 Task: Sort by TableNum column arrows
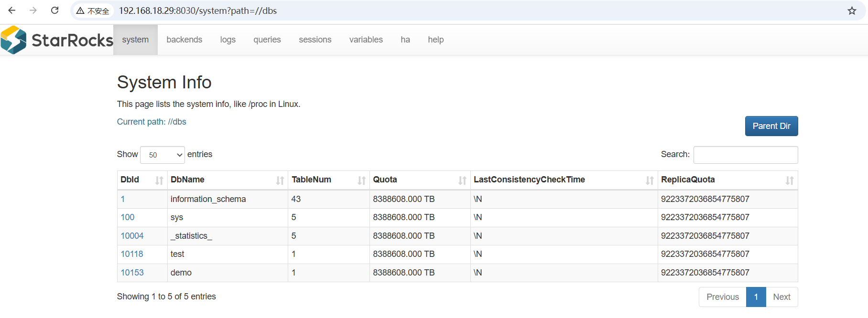(x=362, y=180)
